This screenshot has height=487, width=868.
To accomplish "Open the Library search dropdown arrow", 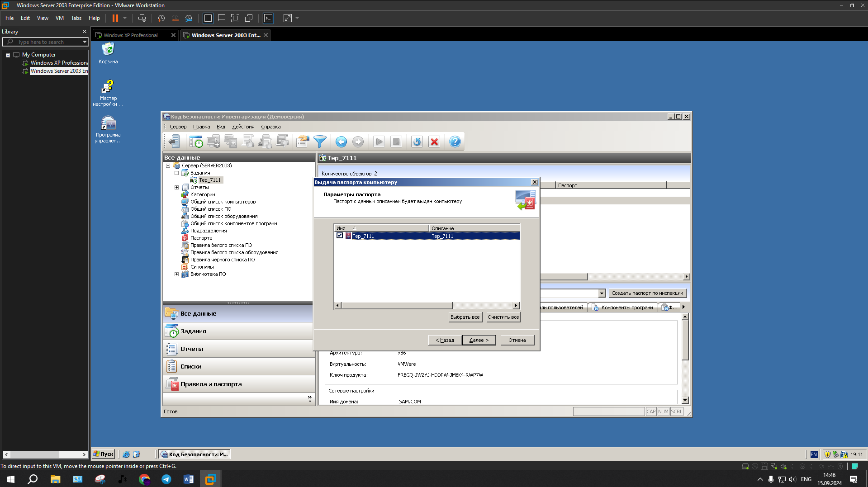I will [x=85, y=42].
